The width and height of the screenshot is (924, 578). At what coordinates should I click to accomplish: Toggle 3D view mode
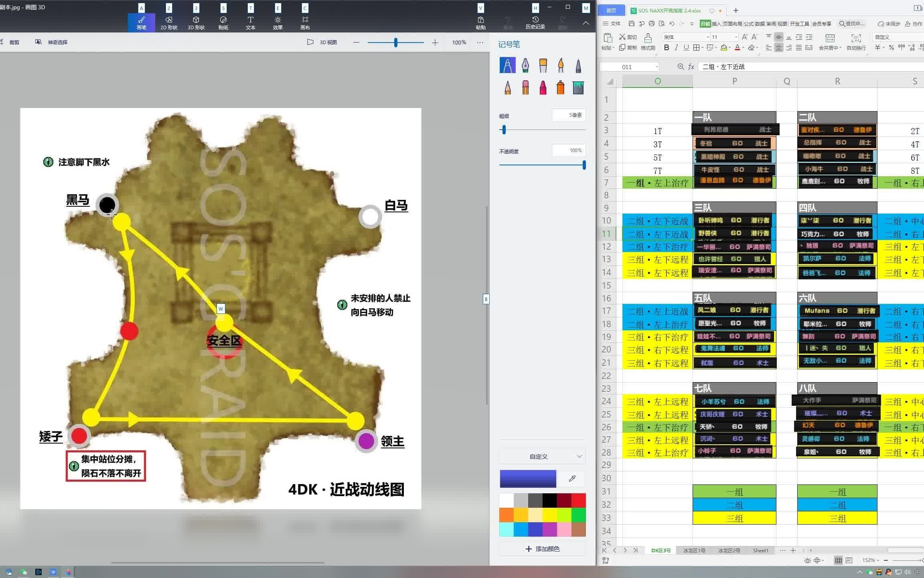pyautogui.click(x=322, y=42)
